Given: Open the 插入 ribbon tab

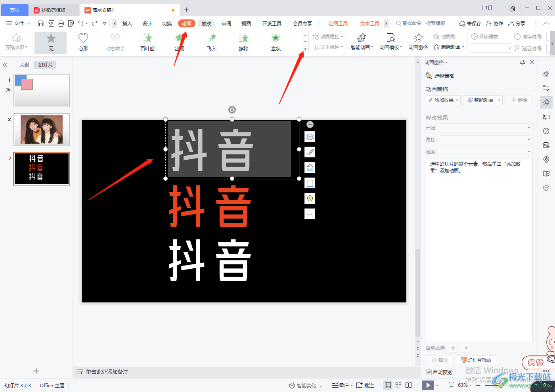Looking at the screenshot, I should pyautogui.click(x=127, y=23).
